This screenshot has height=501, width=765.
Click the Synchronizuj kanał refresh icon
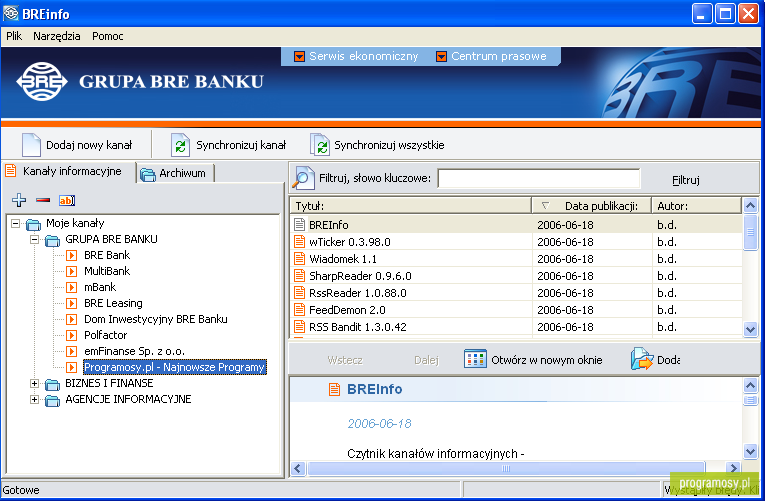(x=180, y=145)
